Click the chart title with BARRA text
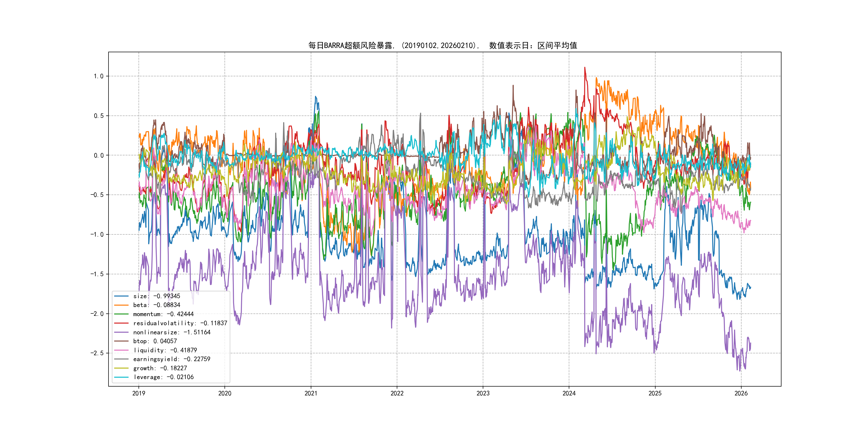The height and width of the screenshot is (434, 868). 442,46
